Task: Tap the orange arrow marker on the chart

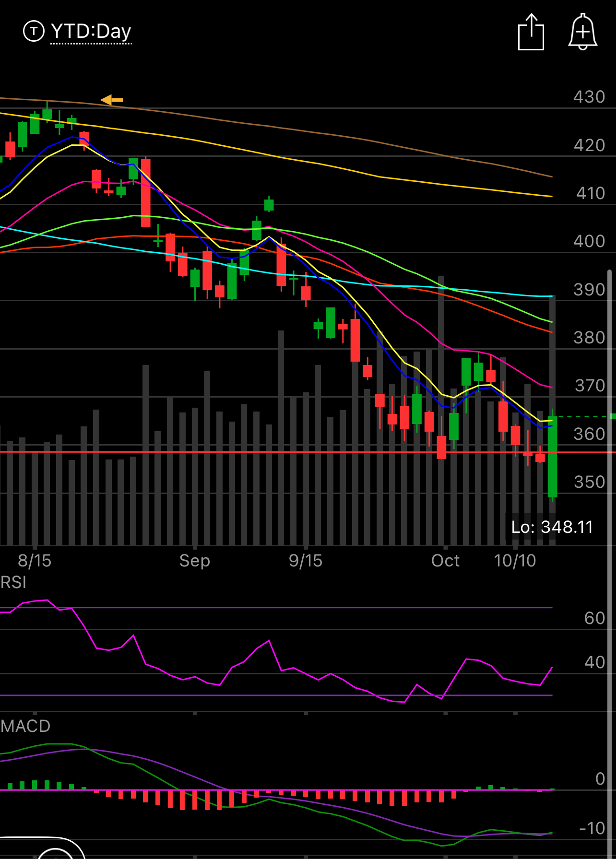Action: tap(112, 100)
